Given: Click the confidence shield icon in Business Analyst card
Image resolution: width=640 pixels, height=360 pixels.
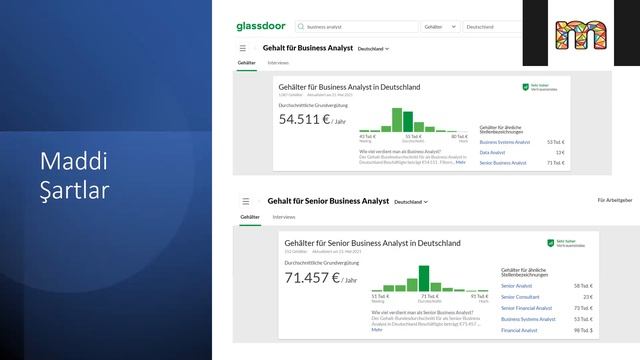Looking at the screenshot, I should [526, 87].
